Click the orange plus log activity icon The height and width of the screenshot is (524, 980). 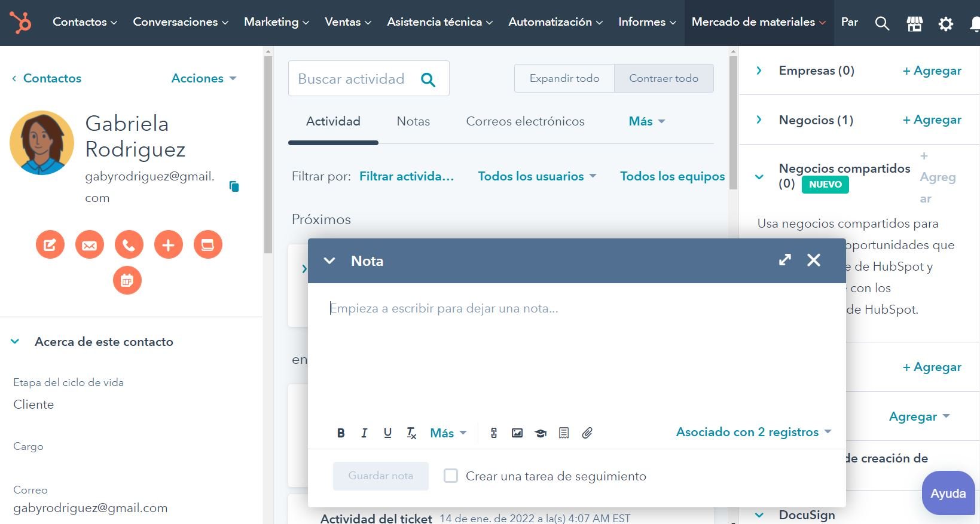click(169, 244)
